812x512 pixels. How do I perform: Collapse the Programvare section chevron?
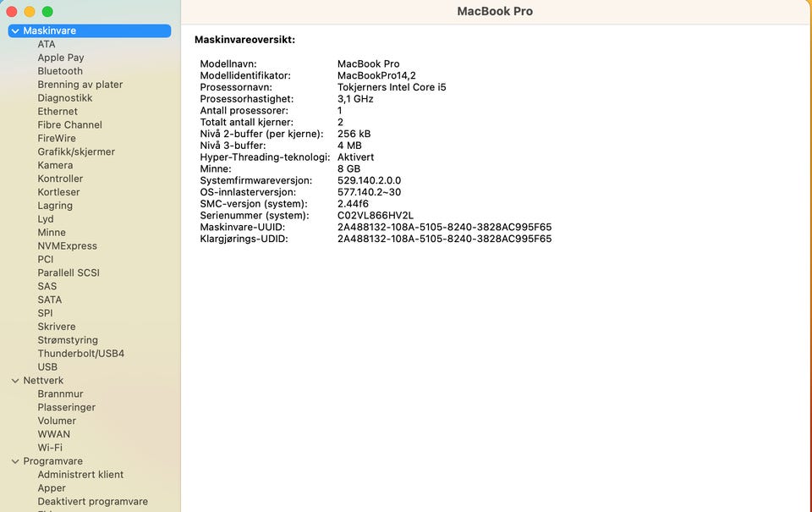(x=15, y=461)
